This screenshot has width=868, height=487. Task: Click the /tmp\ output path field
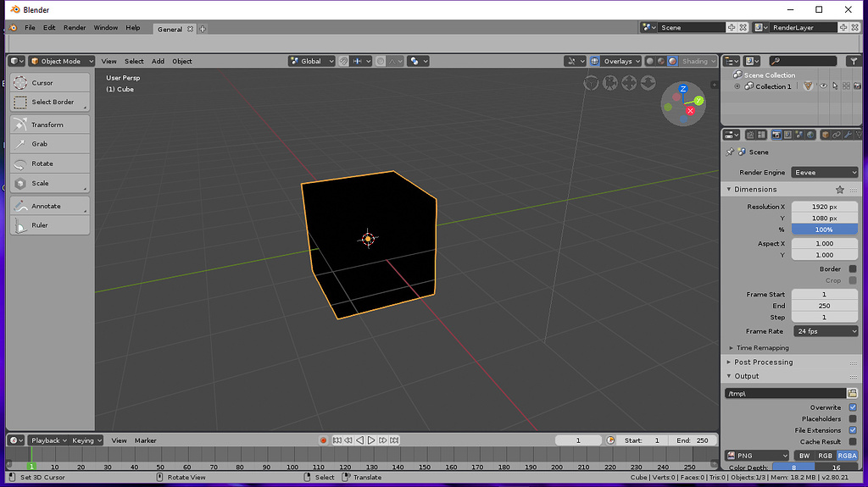pyautogui.click(x=785, y=394)
